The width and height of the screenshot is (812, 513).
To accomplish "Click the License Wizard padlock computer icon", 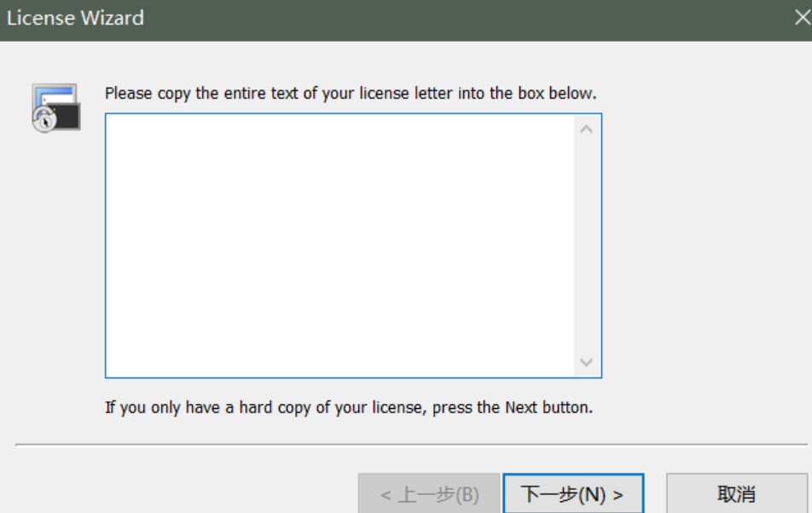I will (x=55, y=107).
